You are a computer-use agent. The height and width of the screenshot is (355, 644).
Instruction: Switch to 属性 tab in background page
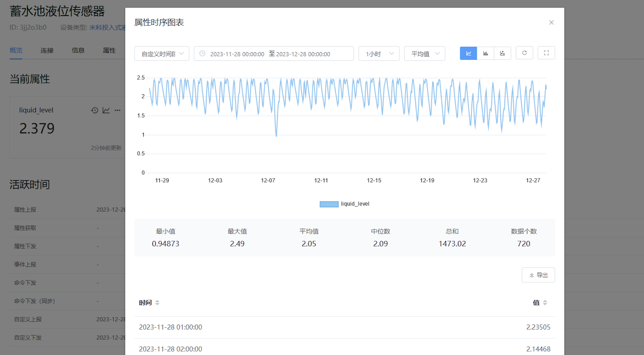109,50
